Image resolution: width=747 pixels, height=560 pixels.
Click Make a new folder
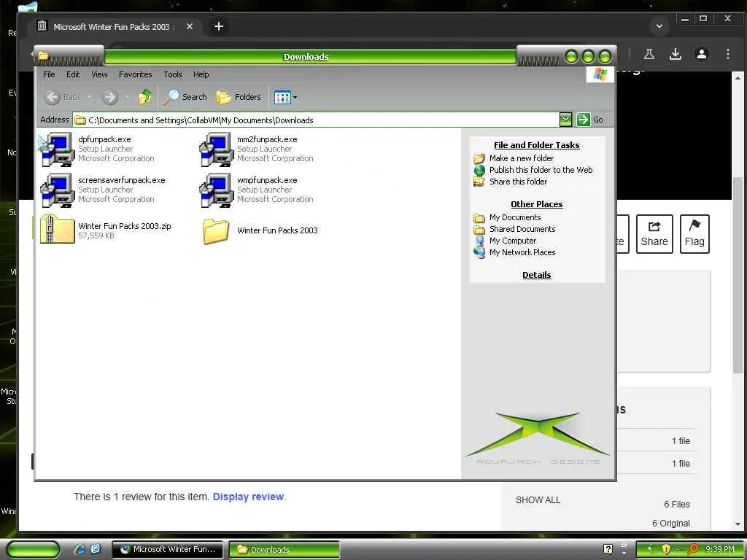(521, 158)
